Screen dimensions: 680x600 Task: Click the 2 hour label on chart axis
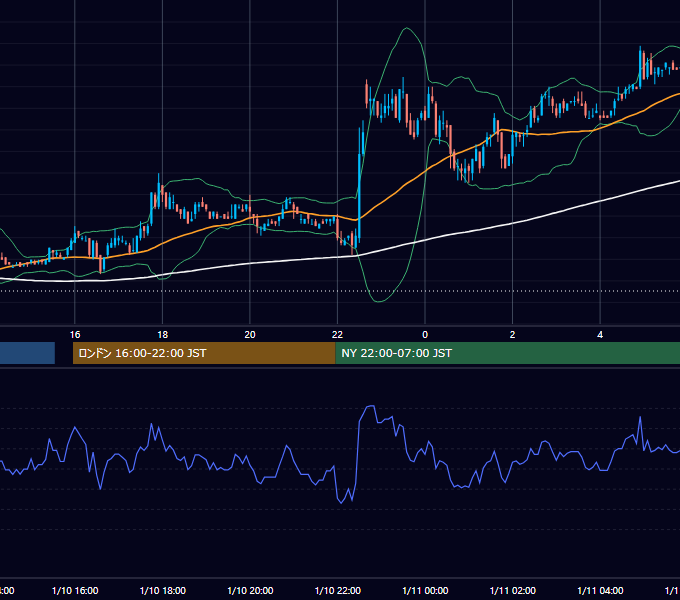[513, 335]
